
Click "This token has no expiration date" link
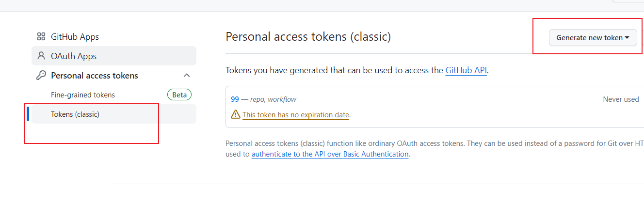[296, 115]
